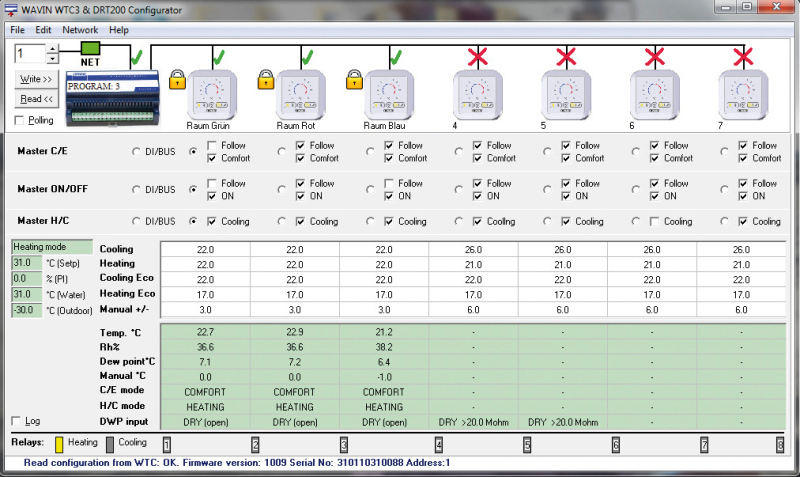Click the DWP input DRY >20.0 Mohm for thermostat 5

pyautogui.click(x=563, y=422)
